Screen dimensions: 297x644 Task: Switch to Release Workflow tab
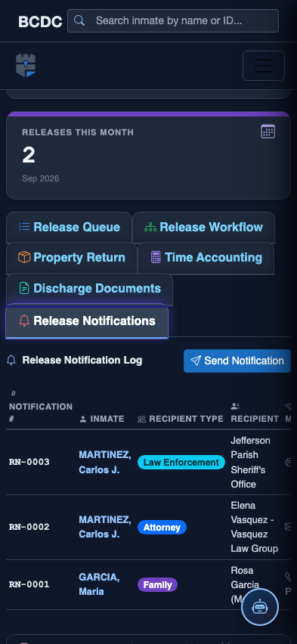[203, 227]
